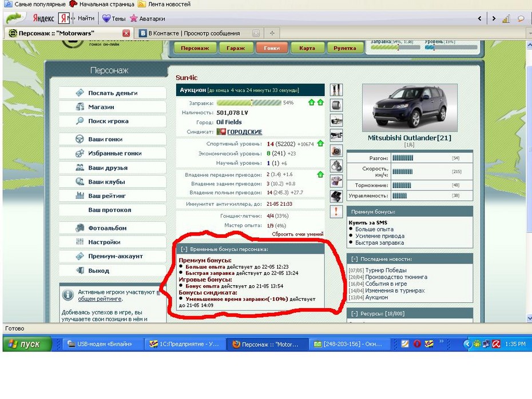Click the Разгон stat bar
This screenshot has width=532, height=399.
pyautogui.click(x=403, y=158)
